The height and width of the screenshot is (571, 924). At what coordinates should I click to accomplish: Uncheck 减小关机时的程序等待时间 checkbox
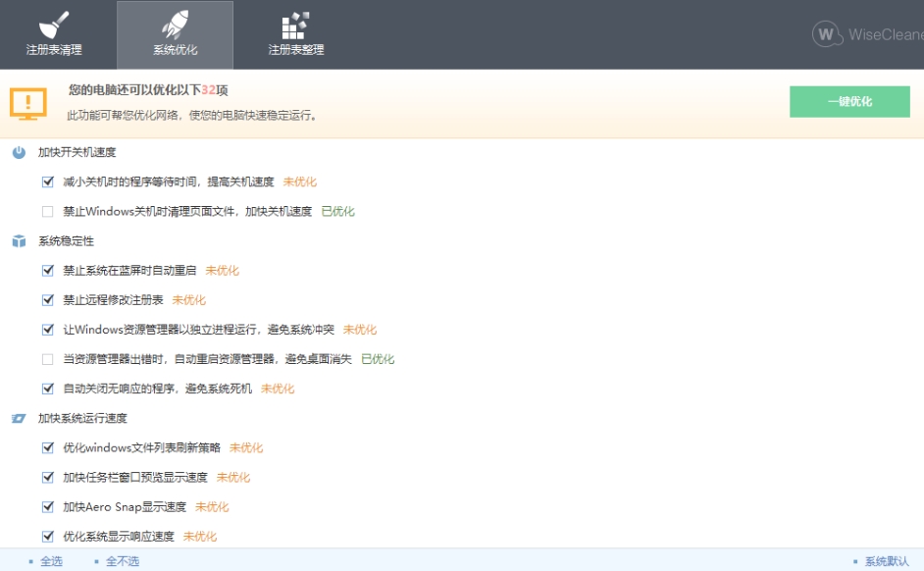pos(48,182)
